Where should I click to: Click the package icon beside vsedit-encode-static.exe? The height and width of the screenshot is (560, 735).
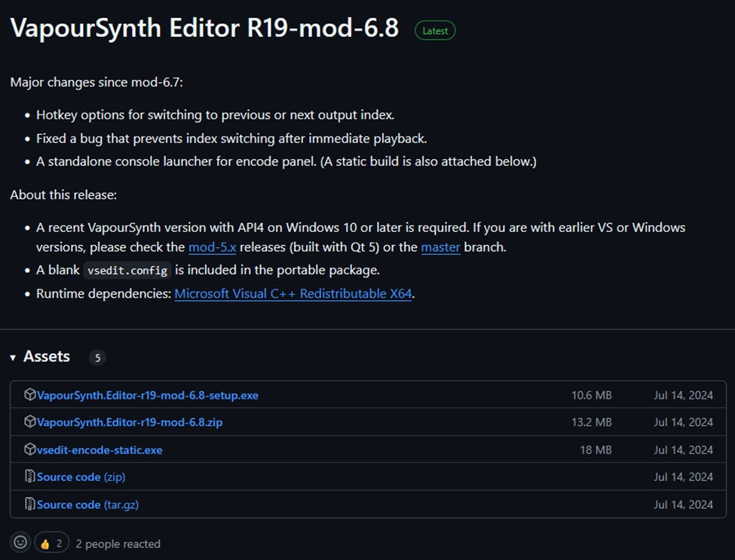click(x=30, y=449)
